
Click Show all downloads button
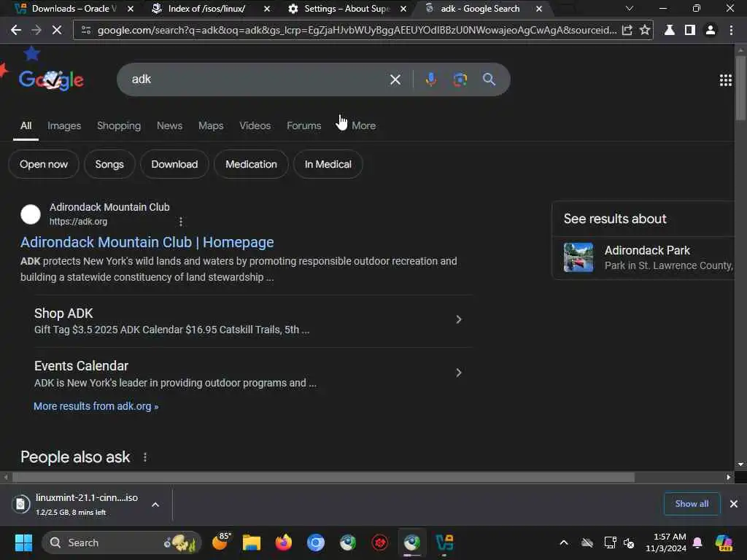(x=692, y=504)
